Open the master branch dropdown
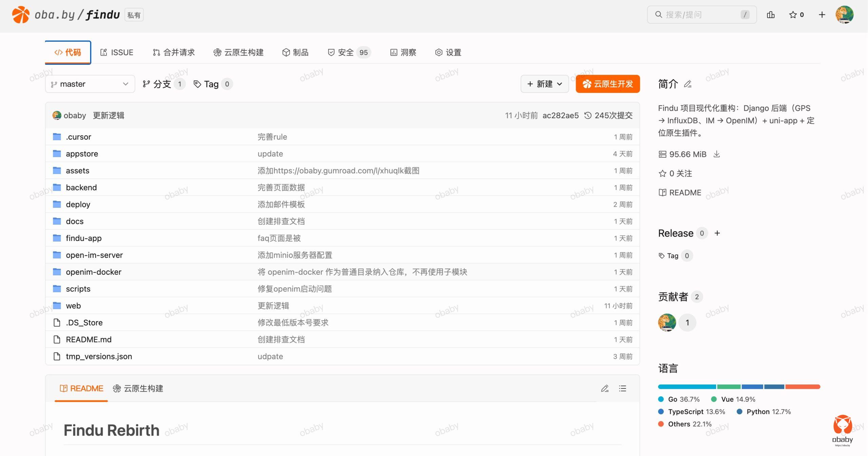This screenshot has width=868, height=456. [90, 84]
